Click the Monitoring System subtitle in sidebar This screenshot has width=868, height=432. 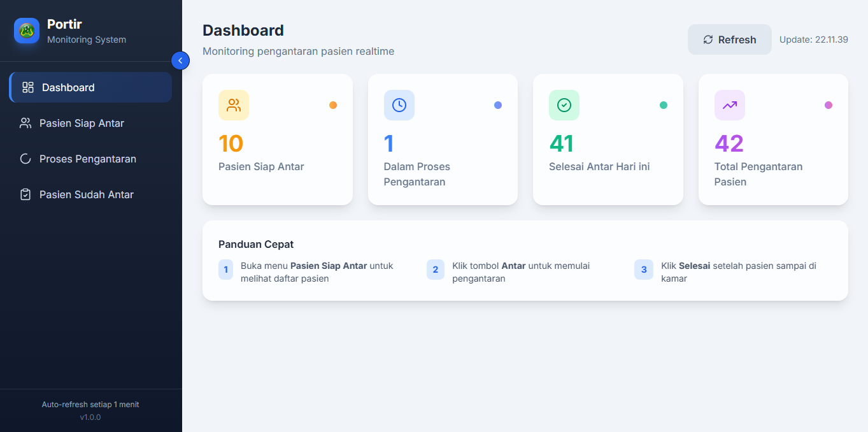[x=87, y=40]
